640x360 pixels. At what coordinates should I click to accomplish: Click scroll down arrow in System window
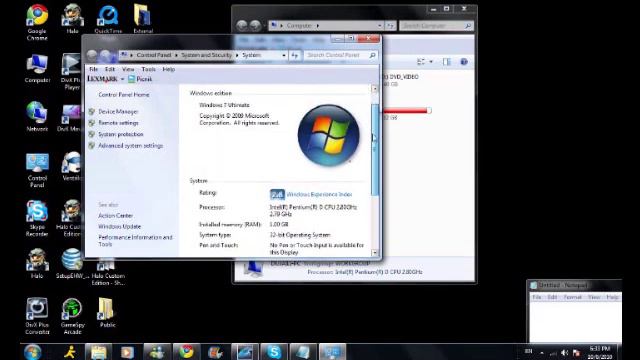pyautogui.click(x=375, y=253)
